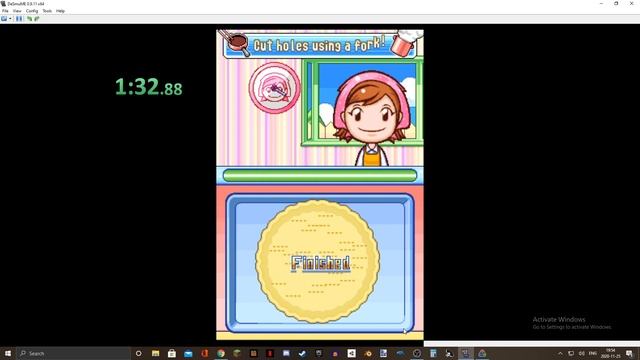Open the Windows Start menu
The width and height of the screenshot is (640, 360).
point(7,353)
